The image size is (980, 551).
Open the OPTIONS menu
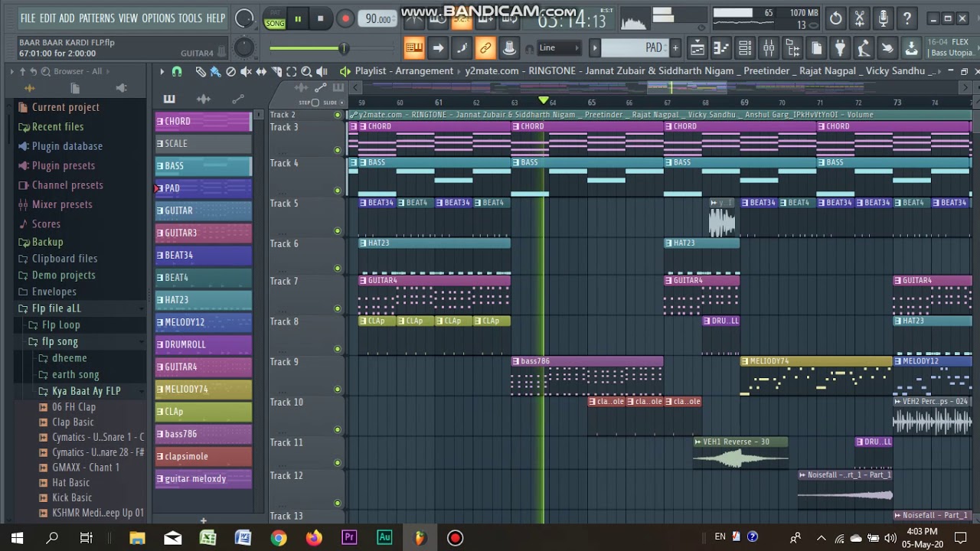(x=158, y=18)
